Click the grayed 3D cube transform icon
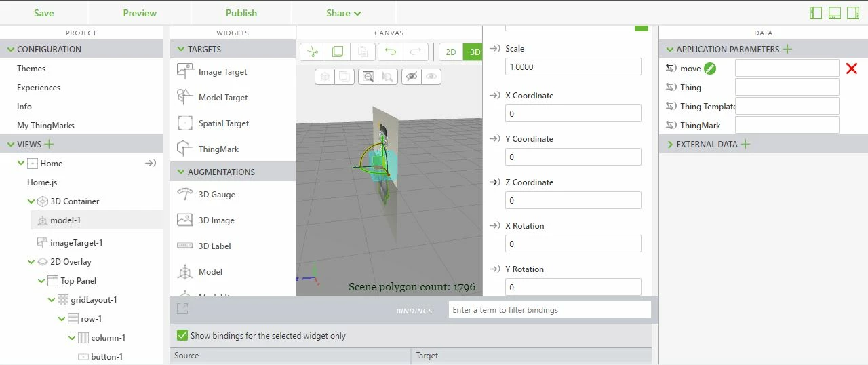 [x=325, y=77]
